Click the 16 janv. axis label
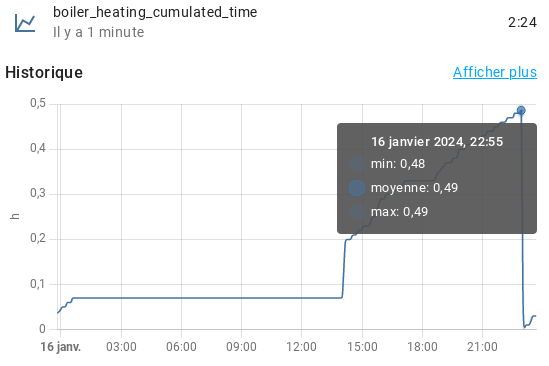 tap(61, 347)
